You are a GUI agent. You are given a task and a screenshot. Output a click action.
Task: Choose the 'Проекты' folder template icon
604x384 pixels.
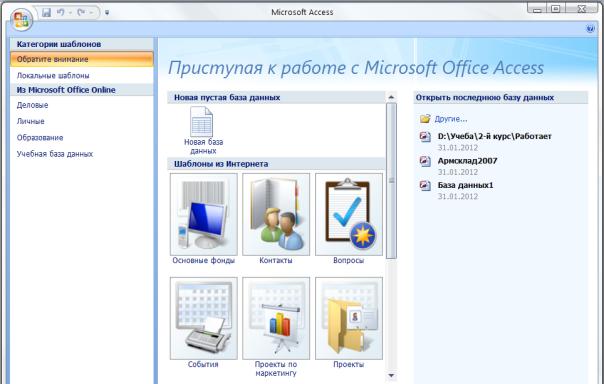click(349, 318)
